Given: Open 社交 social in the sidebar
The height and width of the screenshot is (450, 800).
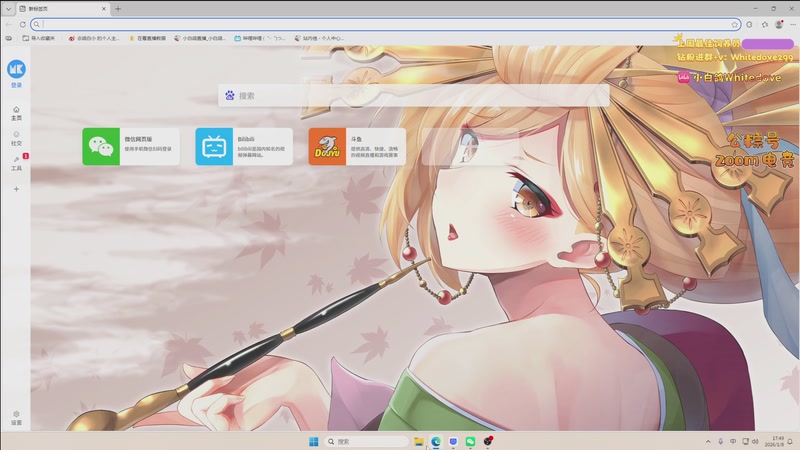Looking at the screenshot, I should [16, 139].
